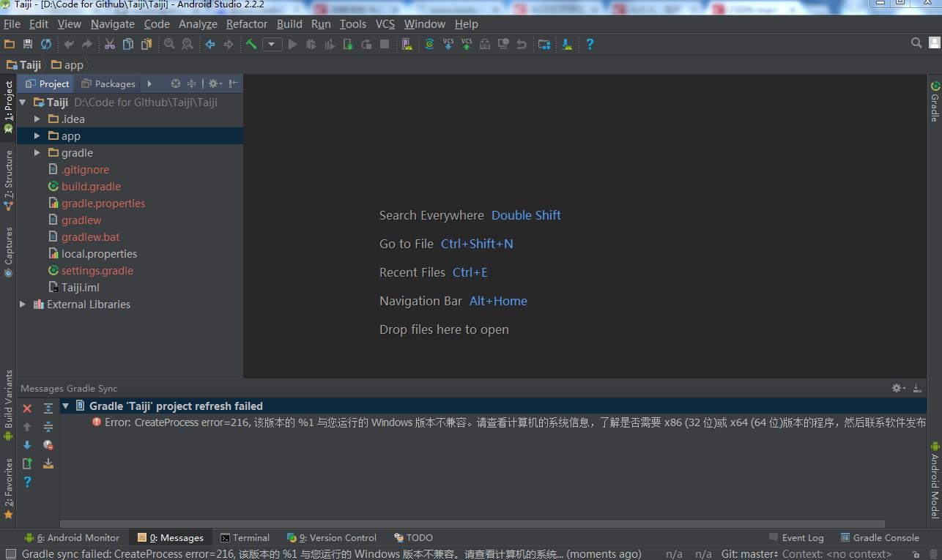This screenshot has width=942, height=560.
Task: Open the Structure side tab
Action: (9, 181)
